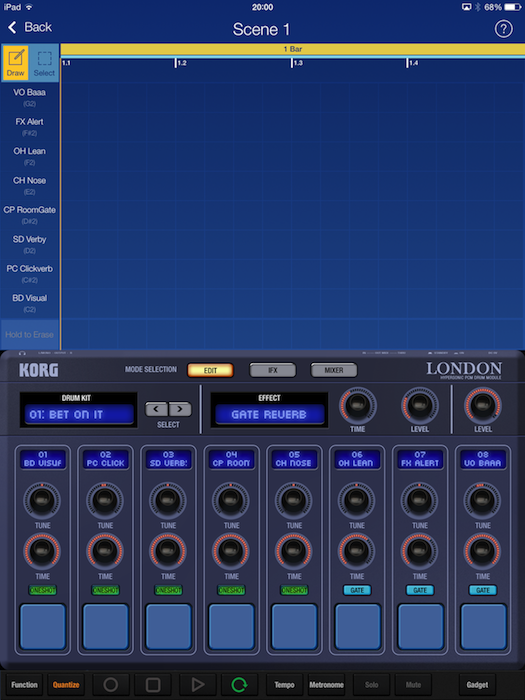Click the effect LEVEL knob
Image resolution: width=525 pixels, height=700 pixels.
(x=419, y=405)
